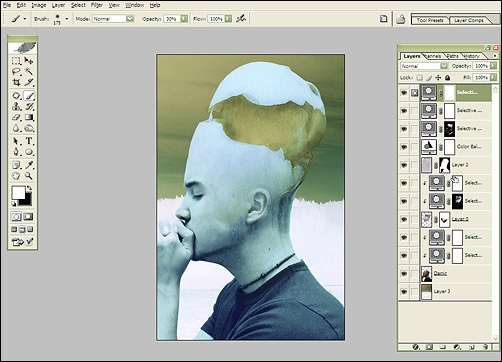The width and height of the screenshot is (502, 362).
Task: Open the File menu
Action: [7, 5]
